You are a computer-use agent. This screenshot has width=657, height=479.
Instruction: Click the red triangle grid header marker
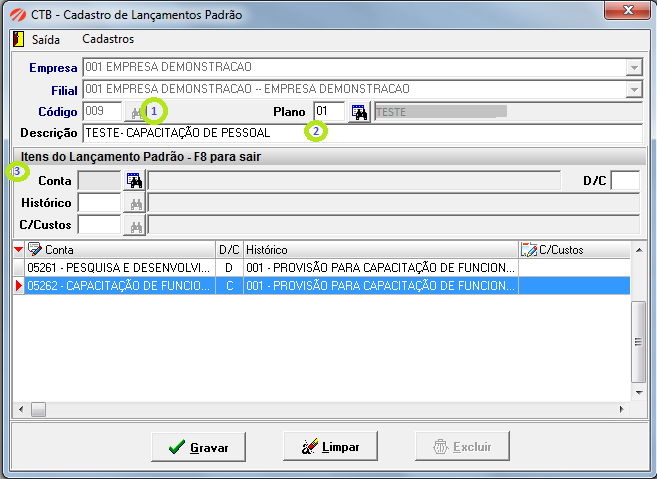18,250
